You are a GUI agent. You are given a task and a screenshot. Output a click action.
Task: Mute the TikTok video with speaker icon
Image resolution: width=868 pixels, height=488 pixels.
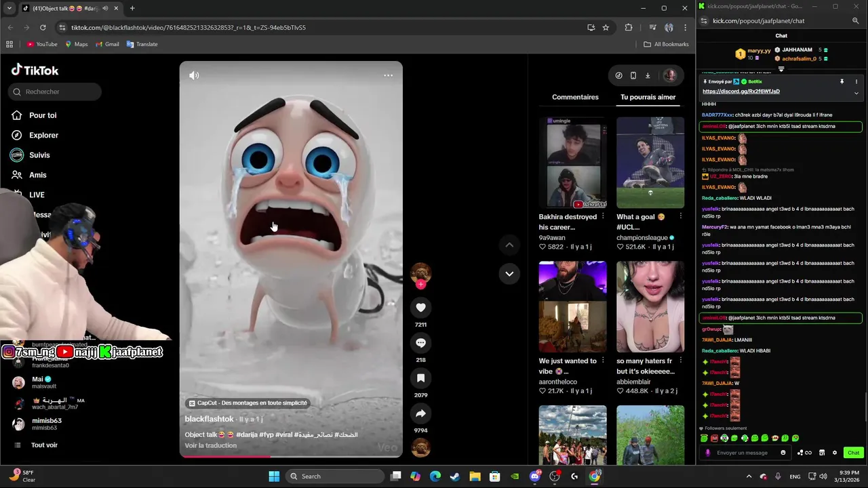pos(194,75)
